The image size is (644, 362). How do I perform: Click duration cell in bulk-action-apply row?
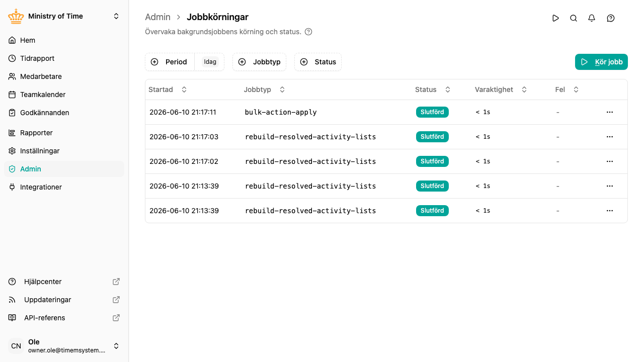coord(483,112)
